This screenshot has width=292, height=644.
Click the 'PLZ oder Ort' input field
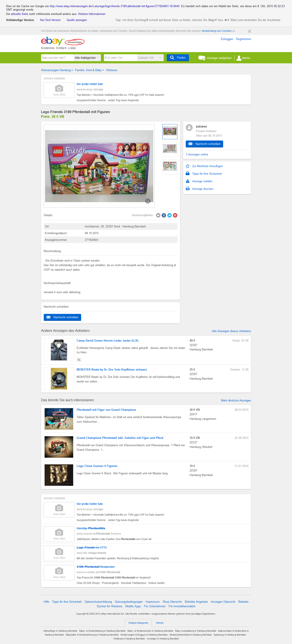click(x=121, y=58)
